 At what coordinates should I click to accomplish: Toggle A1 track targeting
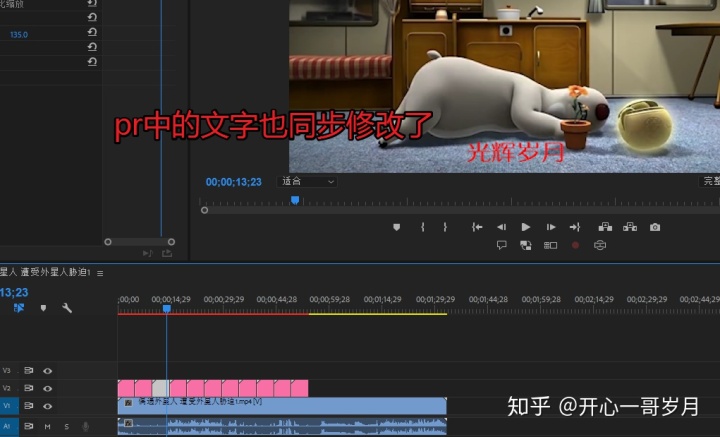click(x=9, y=426)
